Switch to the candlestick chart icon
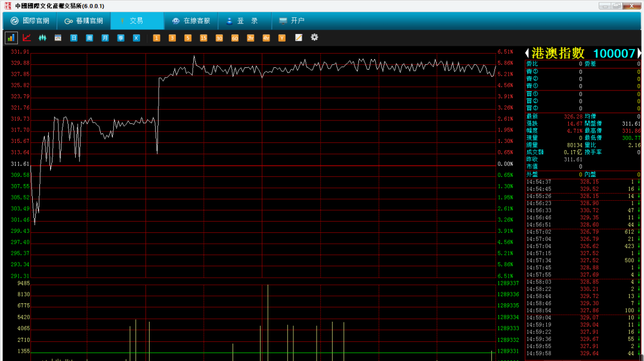This screenshot has width=644, height=361. [42, 38]
